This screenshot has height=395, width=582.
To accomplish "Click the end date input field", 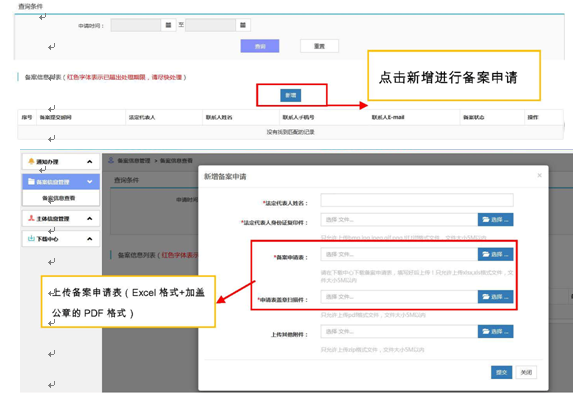I will [211, 25].
